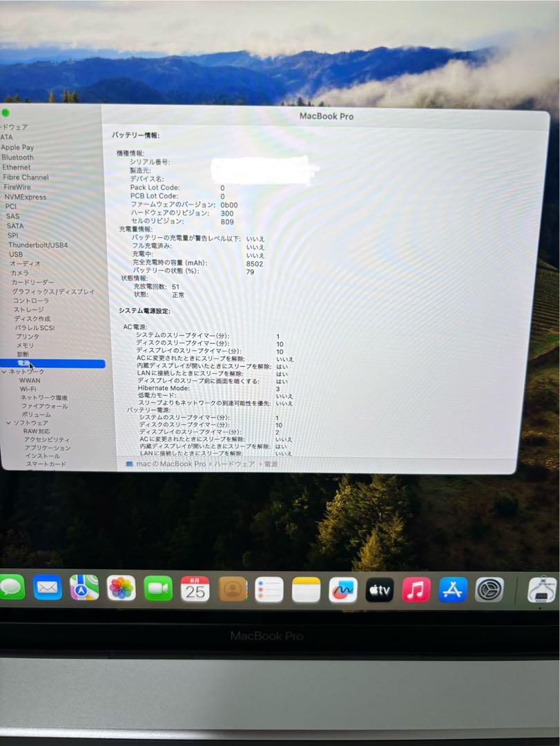This screenshot has height=746, width=560.
Task: Select グラフィックス/ディスプレイ in the sidebar
Action: (x=53, y=291)
